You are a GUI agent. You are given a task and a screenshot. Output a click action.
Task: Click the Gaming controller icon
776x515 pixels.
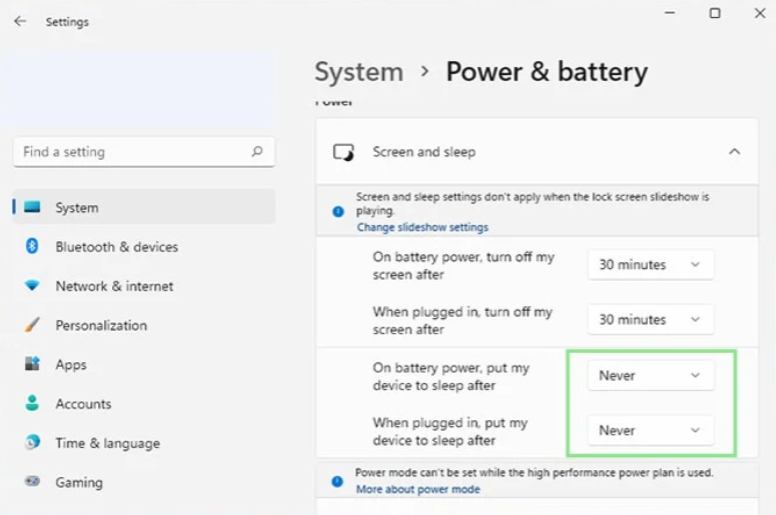pyautogui.click(x=33, y=482)
